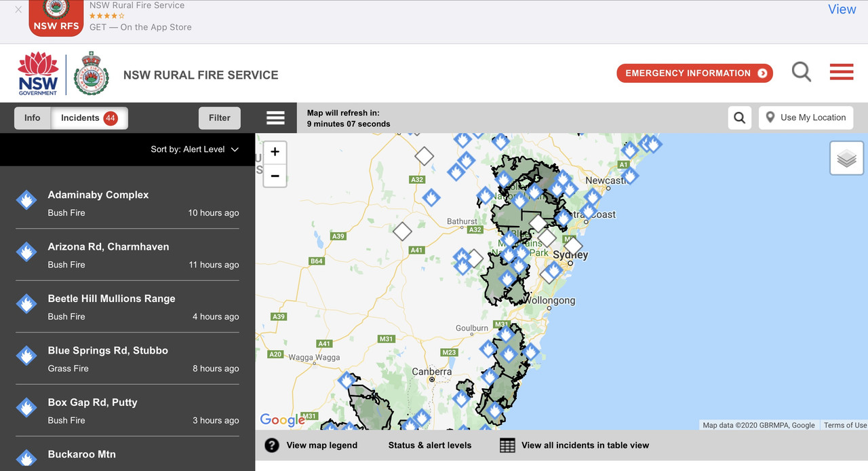Open View all incidents in table view

585,445
